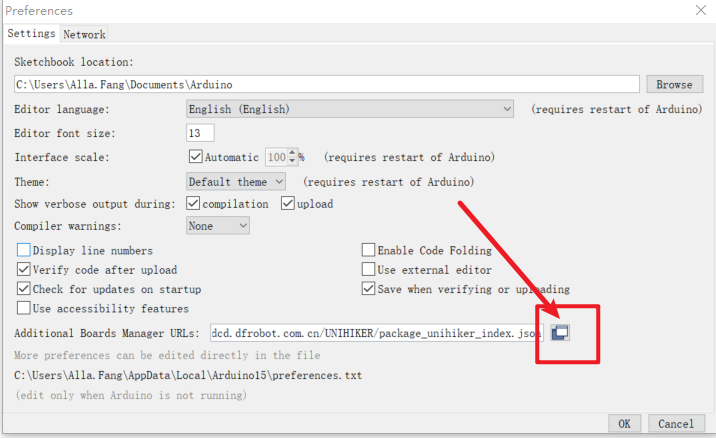Confirm preferences with the OK button

(x=624, y=424)
